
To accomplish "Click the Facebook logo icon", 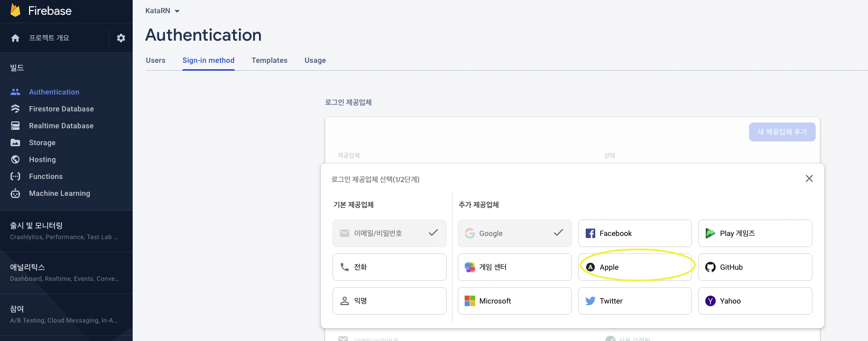I will coord(590,233).
